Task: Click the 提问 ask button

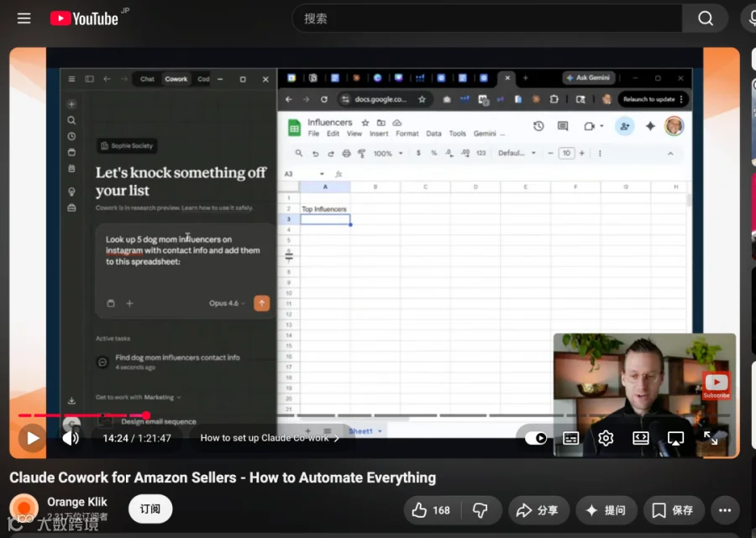Action: click(606, 510)
